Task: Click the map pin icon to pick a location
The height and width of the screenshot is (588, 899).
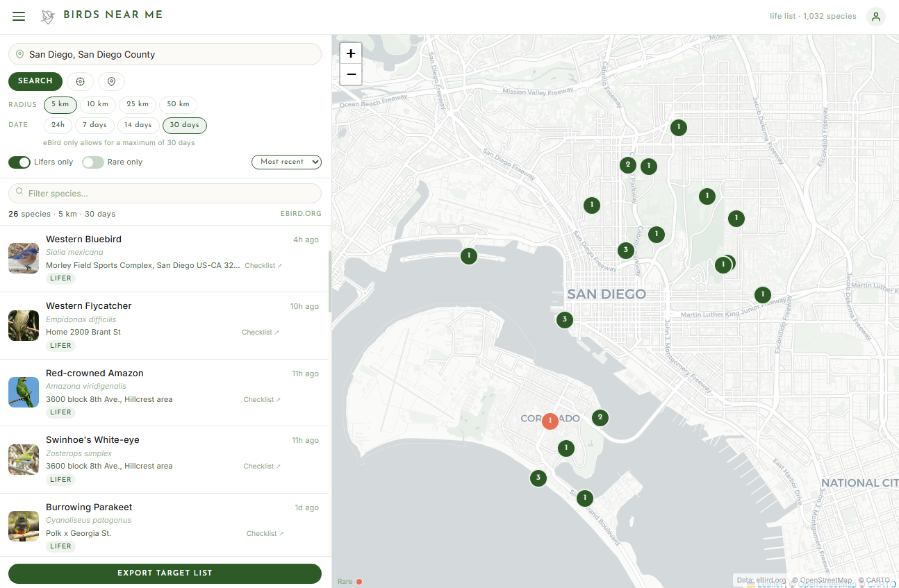Action: 111,81
